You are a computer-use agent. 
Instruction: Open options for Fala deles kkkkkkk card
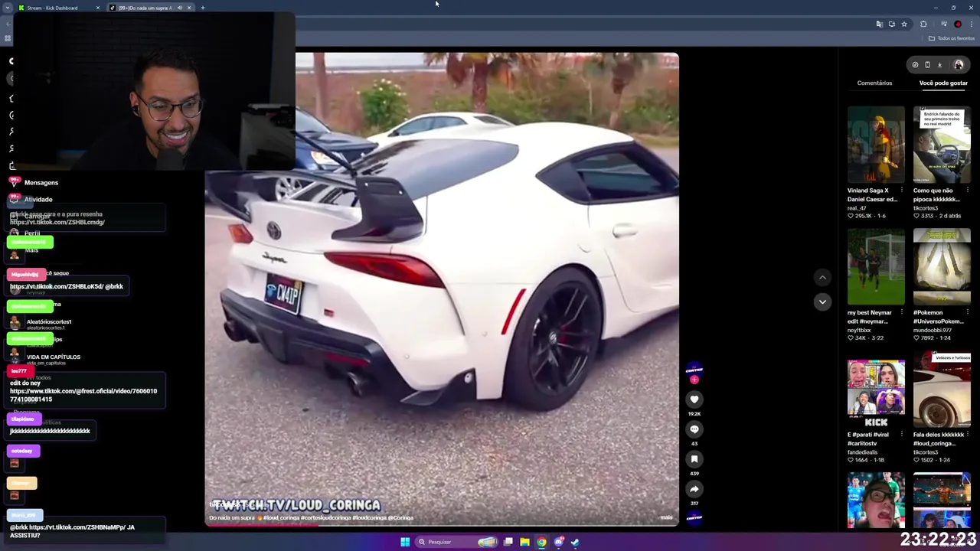(x=967, y=435)
